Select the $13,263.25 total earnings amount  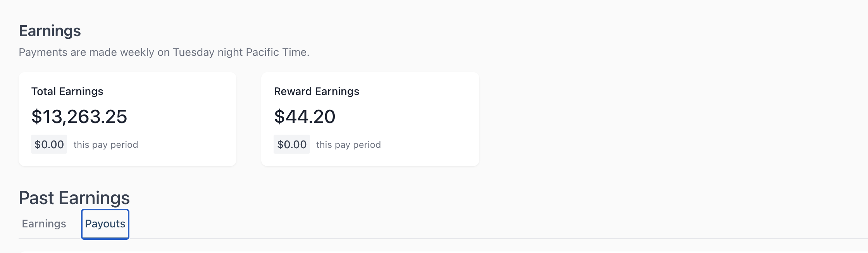point(79,117)
